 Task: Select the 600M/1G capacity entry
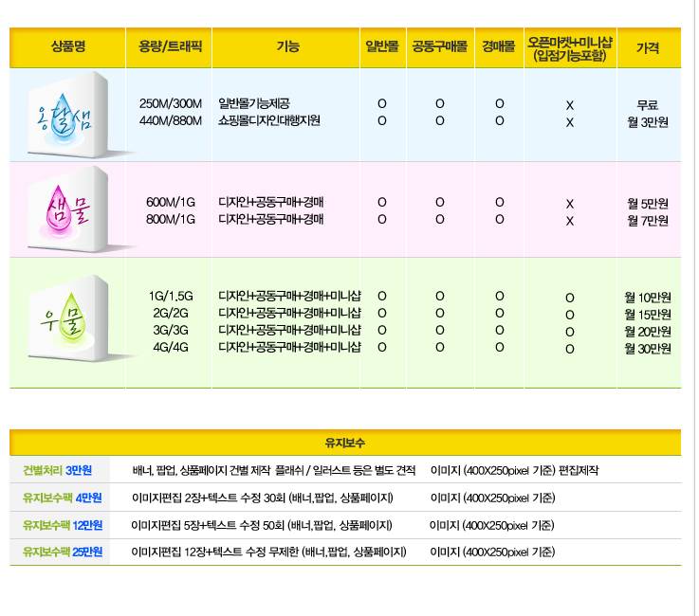(171, 203)
